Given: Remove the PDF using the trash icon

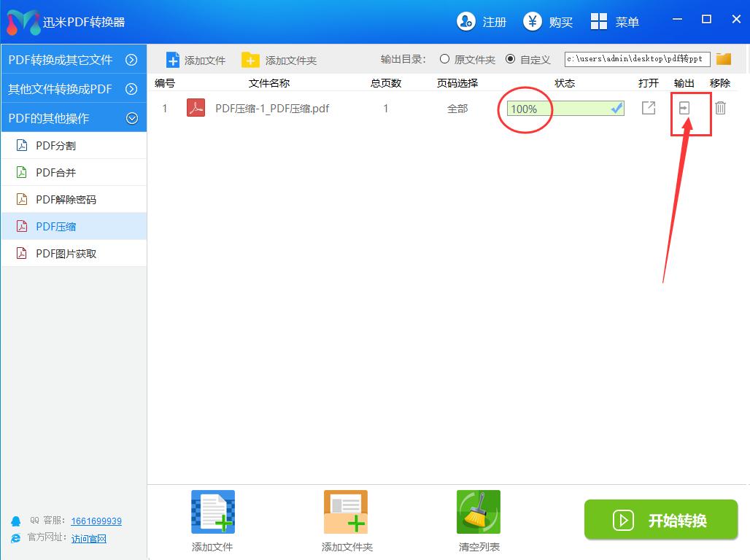Looking at the screenshot, I should pyautogui.click(x=720, y=108).
